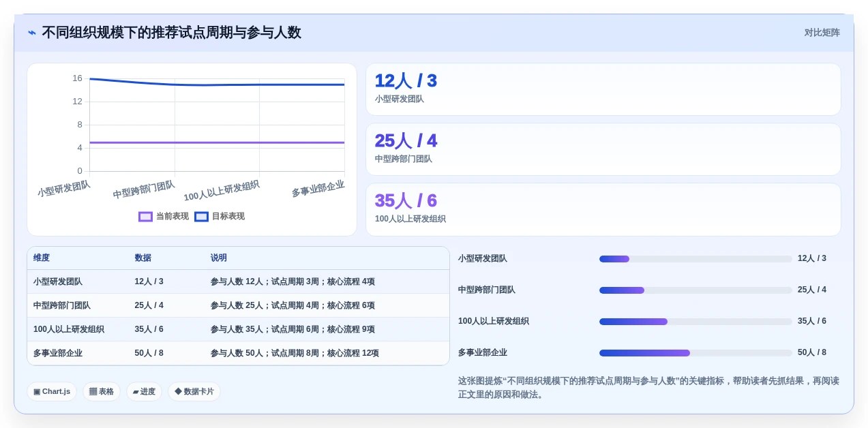
Task: Click the chart x-axis label 多事业部企业
Action: (x=318, y=189)
